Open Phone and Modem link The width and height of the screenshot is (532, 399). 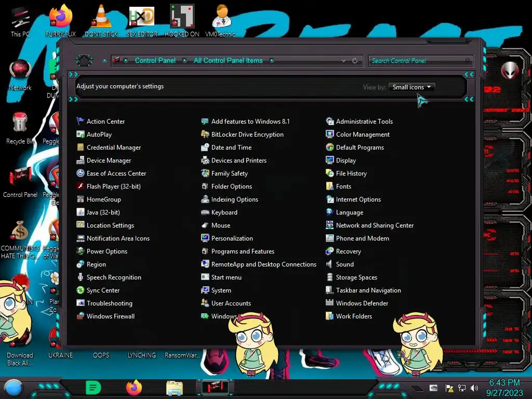[363, 238]
